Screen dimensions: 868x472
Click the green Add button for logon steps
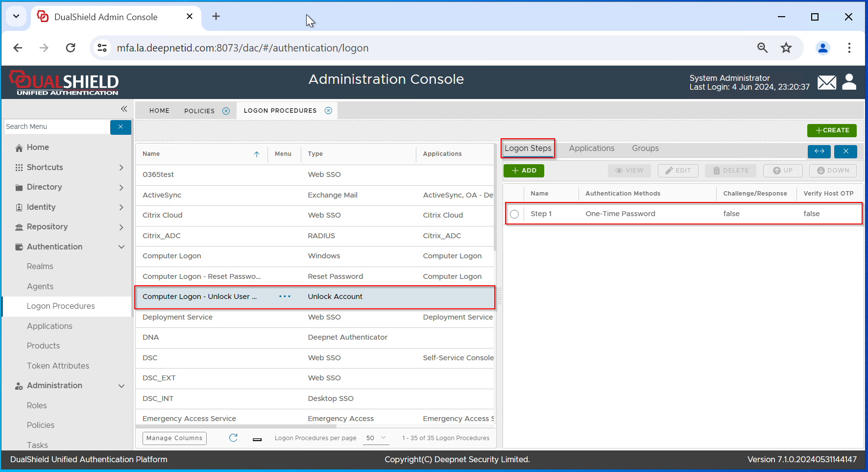[x=524, y=171]
